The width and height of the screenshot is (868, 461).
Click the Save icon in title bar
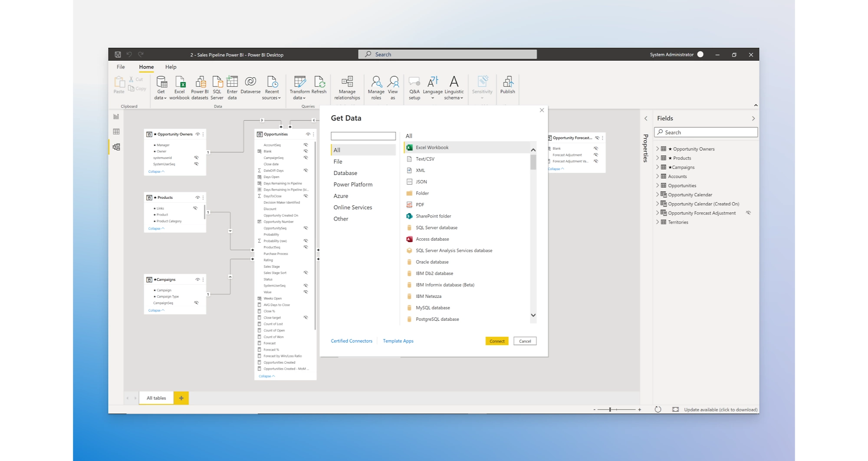pyautogui.click(x=118, y=55)
